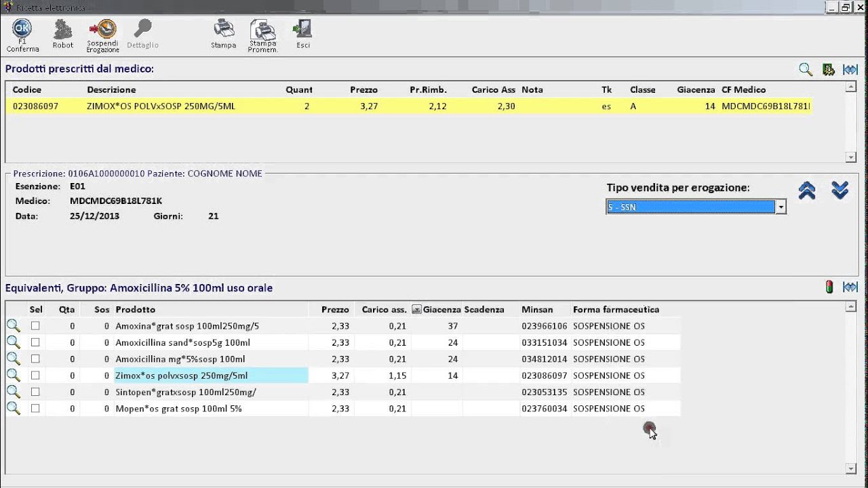Click the double down-arrow navigation icon
This screenshot has width=868, height=488.
click(x=840, y=191)
